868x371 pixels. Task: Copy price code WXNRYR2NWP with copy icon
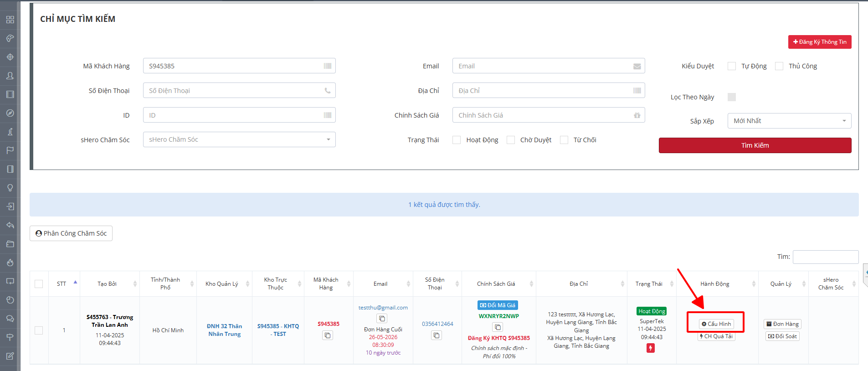(x=498, y=327)
